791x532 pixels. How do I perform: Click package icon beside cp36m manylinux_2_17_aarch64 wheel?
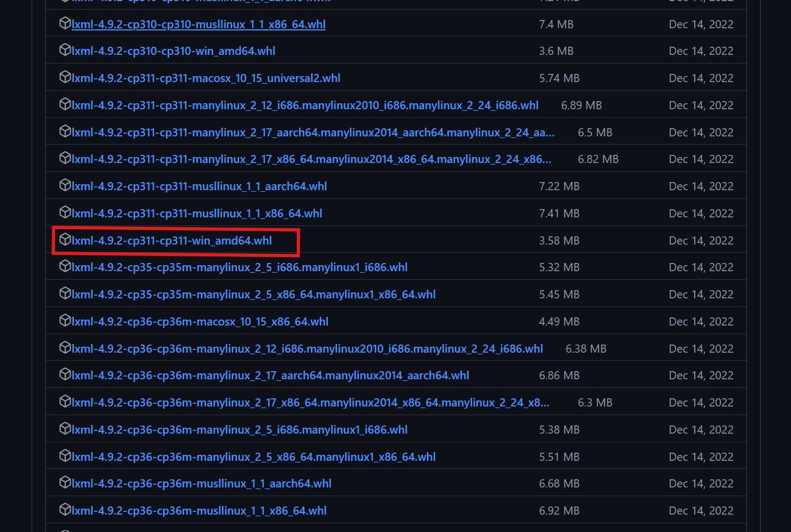pyautogui.click(x=65, y=374)
